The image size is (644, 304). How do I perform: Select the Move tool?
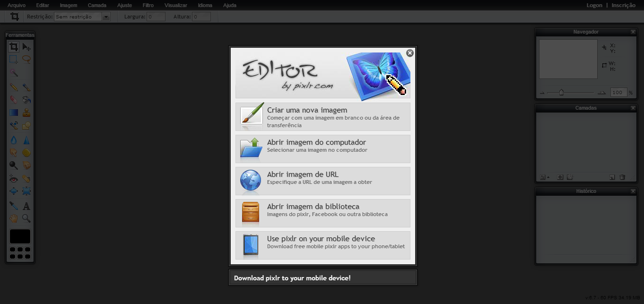pos(26,46)
